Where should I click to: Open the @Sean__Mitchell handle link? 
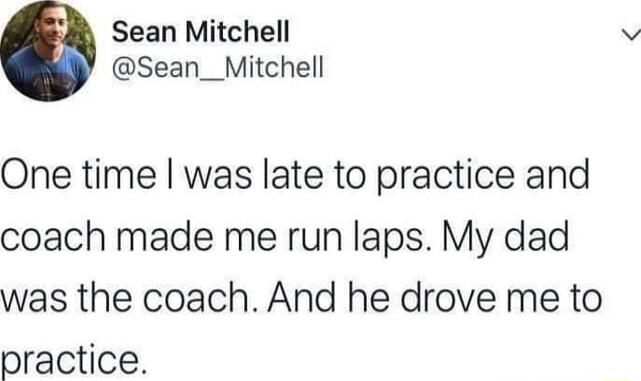[217, 68]
